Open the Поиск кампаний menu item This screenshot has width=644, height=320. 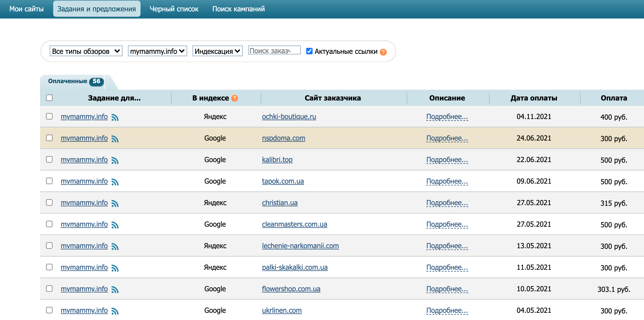238,9
